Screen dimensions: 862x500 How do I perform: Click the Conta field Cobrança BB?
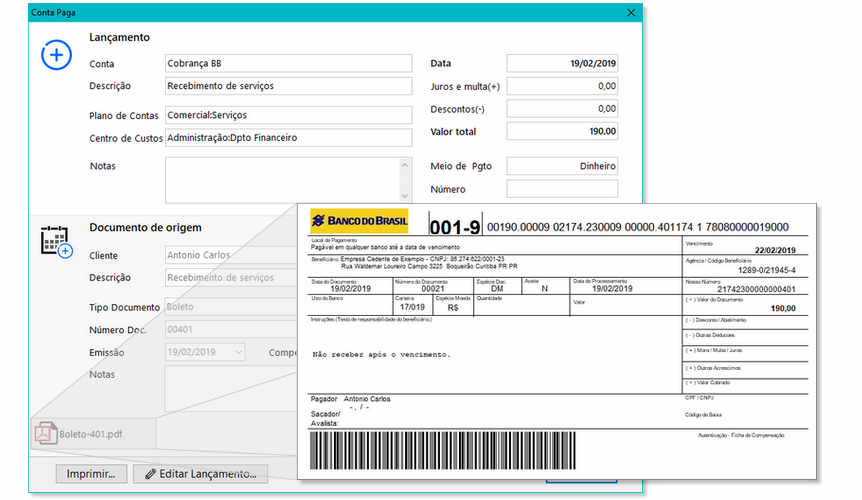coord(288,63)
